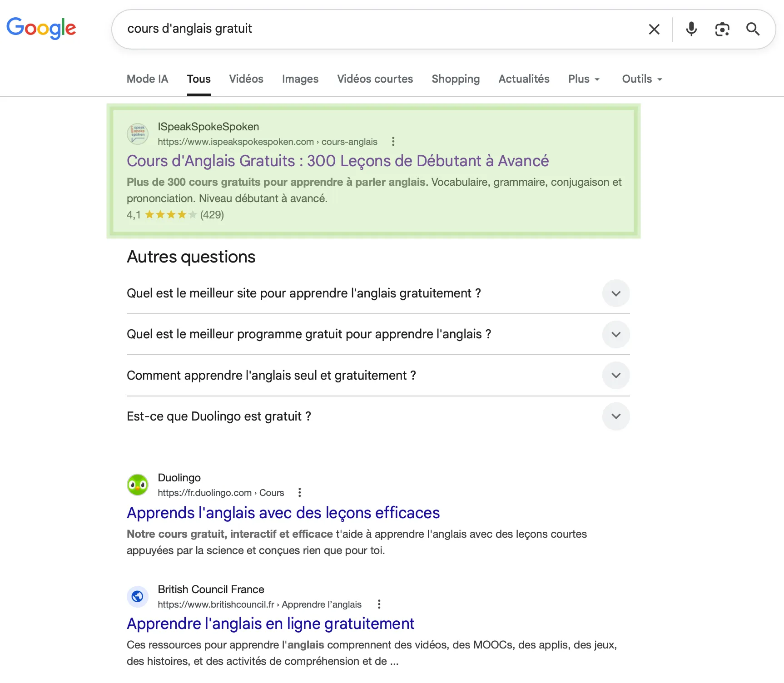Click the British Council France globe favicon
The width and height of the screenshot is (784, 683).
[137, 596]
